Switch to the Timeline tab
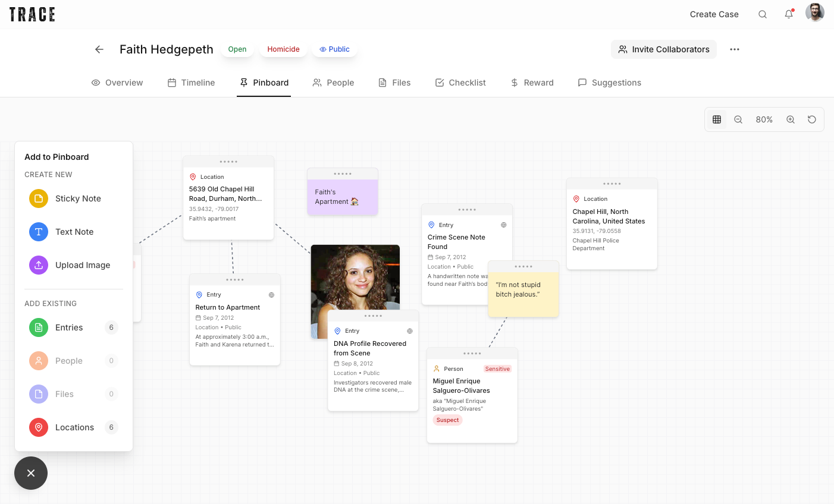The image size is (834, 504). coord(191,83)
